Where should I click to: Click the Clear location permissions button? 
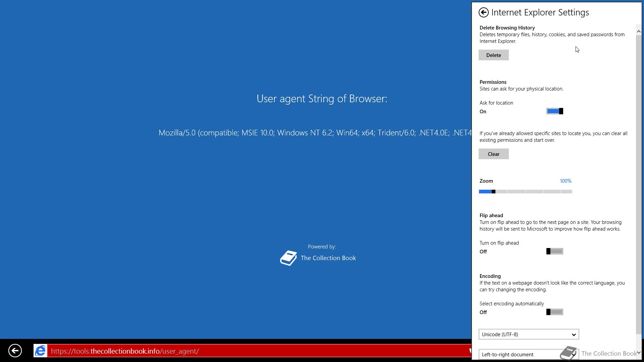click(x=493, y=154)
